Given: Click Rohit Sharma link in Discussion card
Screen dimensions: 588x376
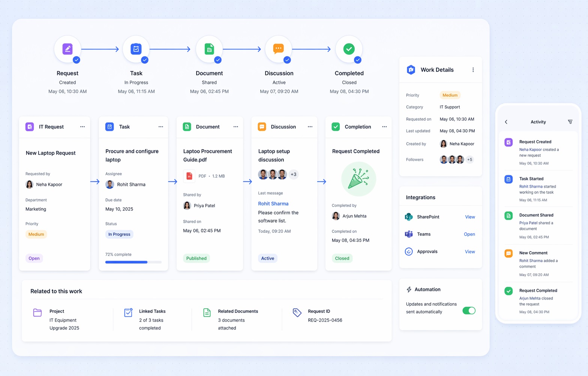Looking at the screenshot, I should click(273, 204).
